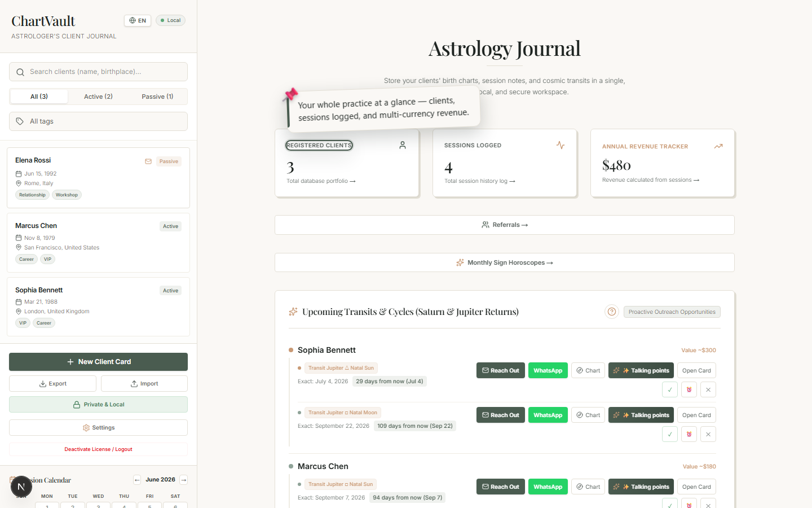Image resolution: width=812 pixels, height=508 pixels.
Task: Click the Import button
Action: coord(144,384)
